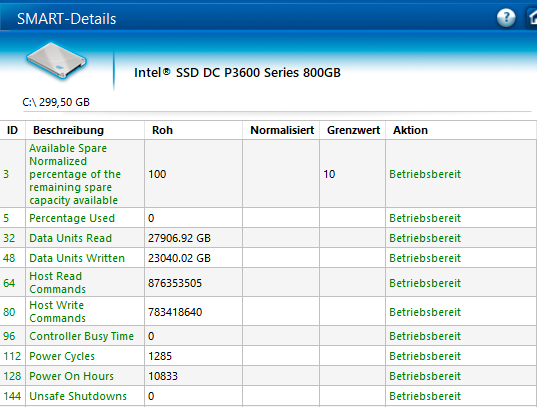Select the Percentage Used attribute

tap(72, 218)
